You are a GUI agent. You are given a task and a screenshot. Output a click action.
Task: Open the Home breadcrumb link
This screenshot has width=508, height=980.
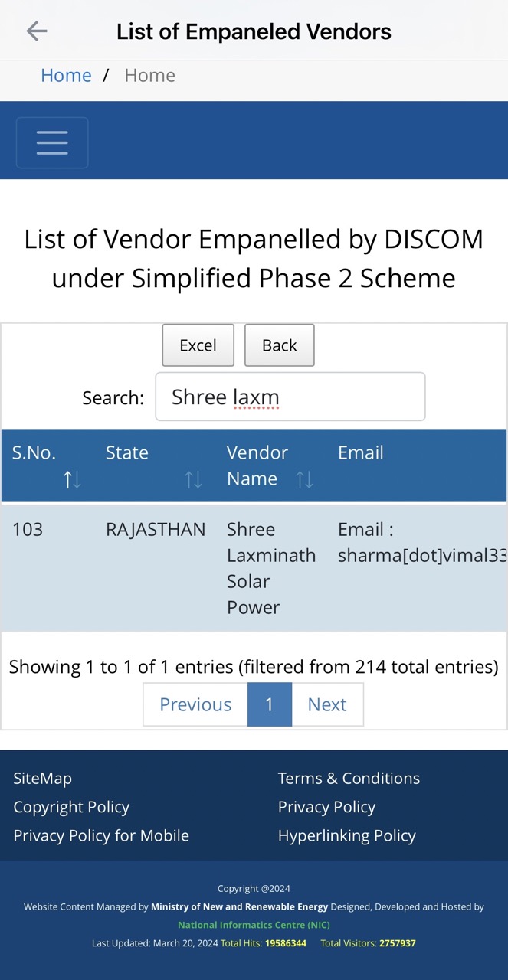click(x=66, y=75)
